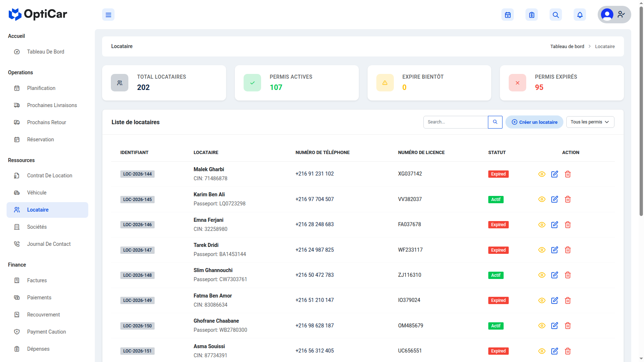Click the Permis Expirés card
This screenshot has width=644, height=362.
pos(562,83)
